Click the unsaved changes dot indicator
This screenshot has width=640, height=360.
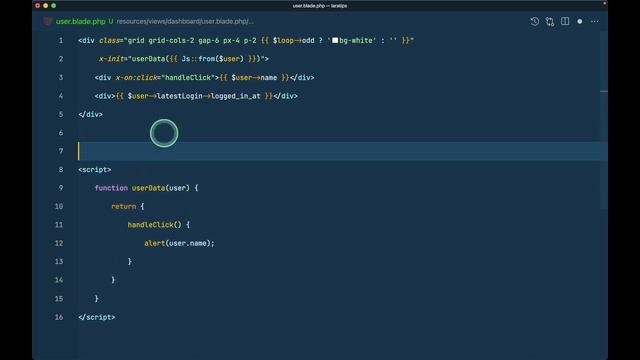[x=580, y=21]
